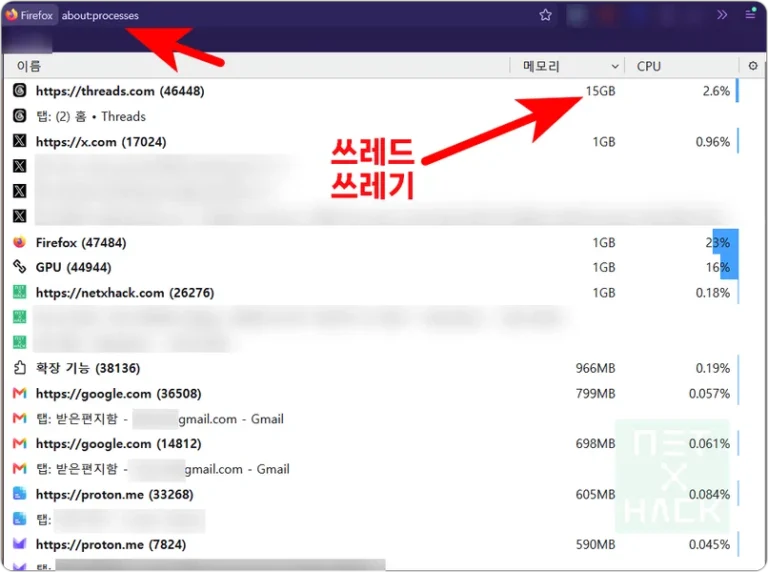
Task: Click the 799MB memory value
Action: 595,394
